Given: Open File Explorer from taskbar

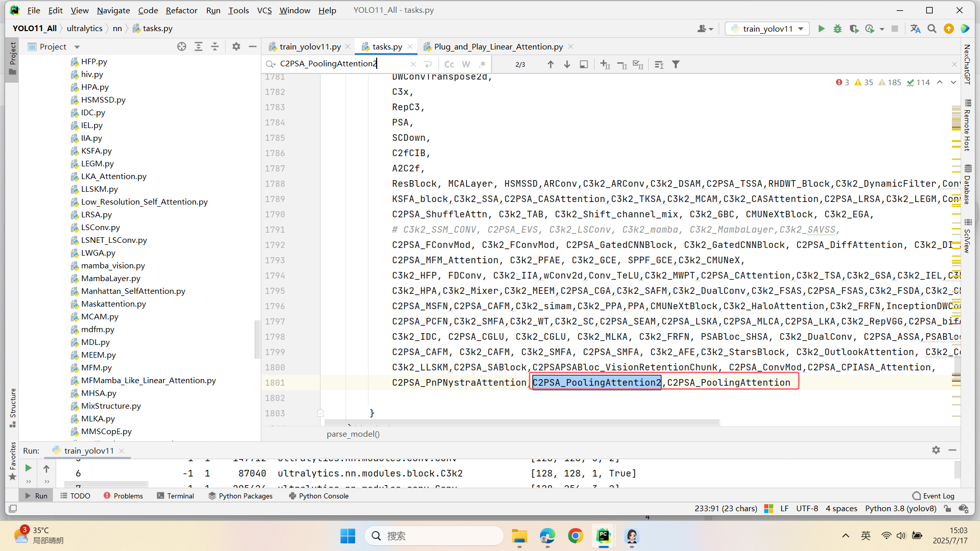Looking at the screenshot, I should (520, 536).
